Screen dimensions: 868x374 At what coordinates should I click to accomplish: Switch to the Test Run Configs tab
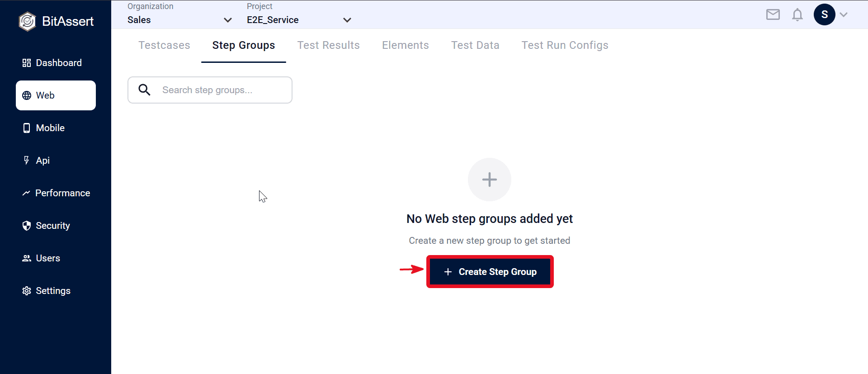pyautogui.click(x=565, y=45)
